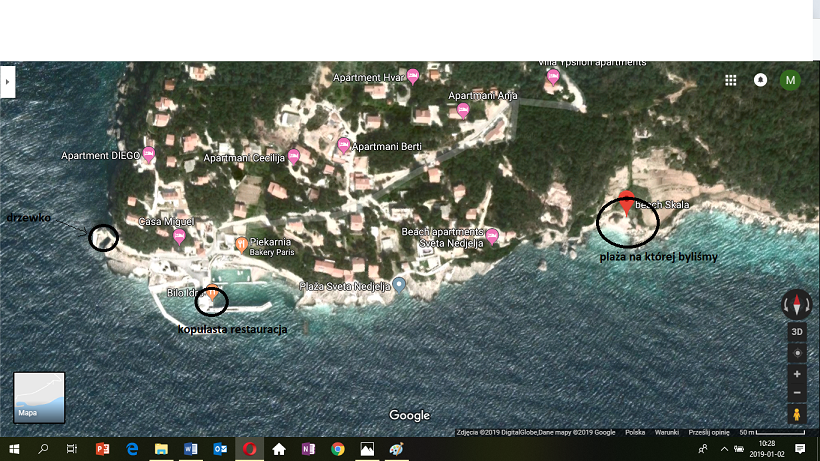Screen dimensions: 820x461
Task: Click the red beach Skala pin
Action: (626, 200)
